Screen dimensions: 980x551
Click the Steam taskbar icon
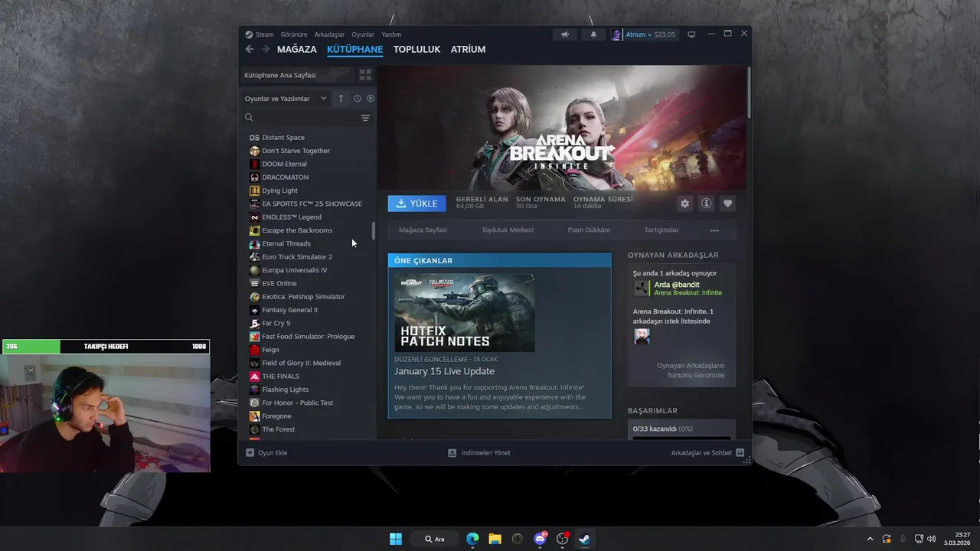pos(584,539)
